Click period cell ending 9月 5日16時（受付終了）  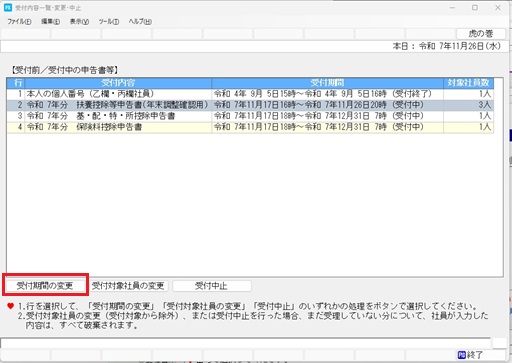327,94
